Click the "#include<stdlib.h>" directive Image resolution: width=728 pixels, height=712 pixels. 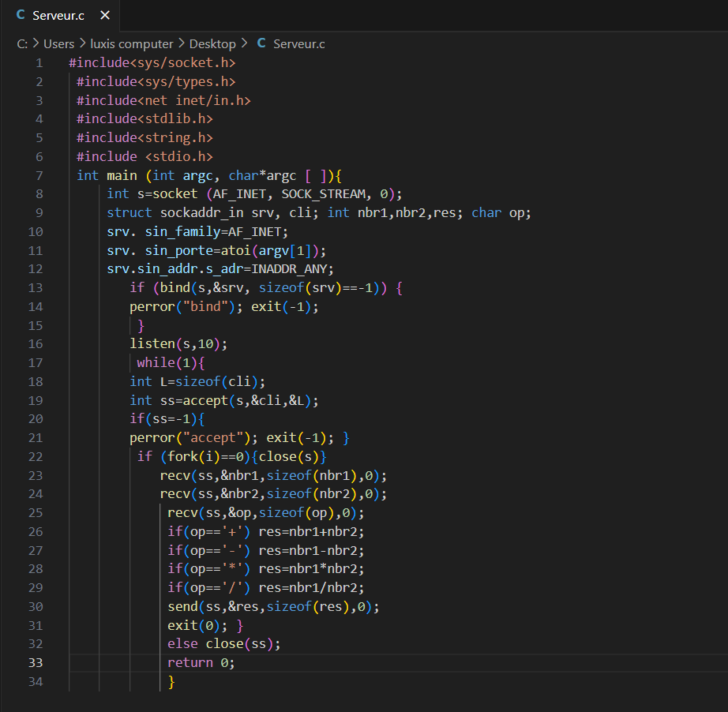click(x=144, y=119)
